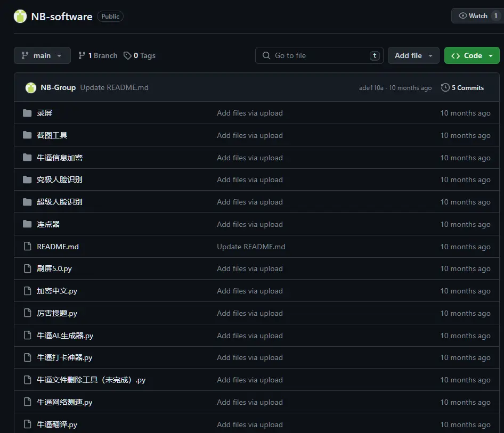Click the branch icon beside 1 Branch
Image resolution: width=504 pixels, height=433 pixels.
click(x=82, y=55)
